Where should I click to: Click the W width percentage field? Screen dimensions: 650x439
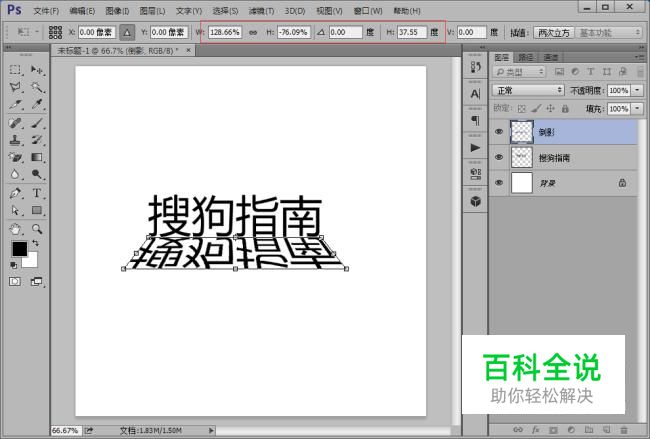point(224,32)
